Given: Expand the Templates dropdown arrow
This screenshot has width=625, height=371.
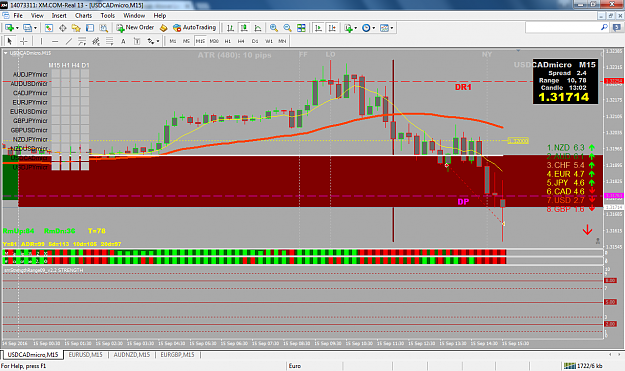Looking at the screenshot, I should [x=392, y=28].
